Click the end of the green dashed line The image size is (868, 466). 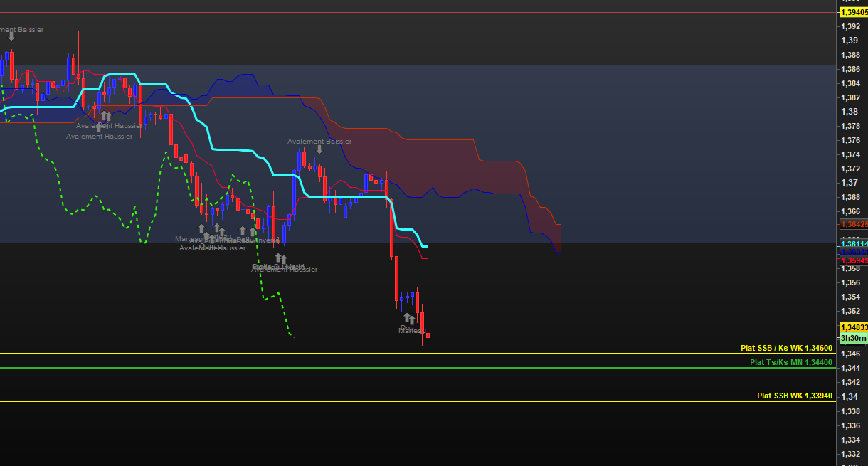(x=292, y=336)
